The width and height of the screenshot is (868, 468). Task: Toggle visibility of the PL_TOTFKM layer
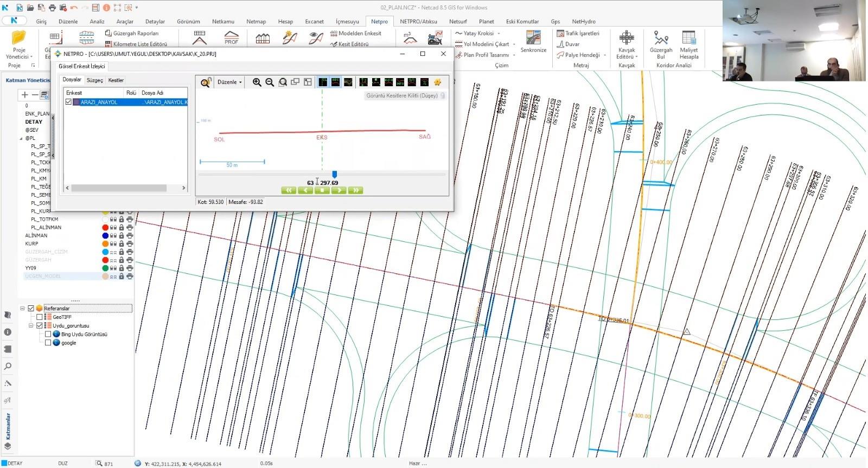pos(113,219)
